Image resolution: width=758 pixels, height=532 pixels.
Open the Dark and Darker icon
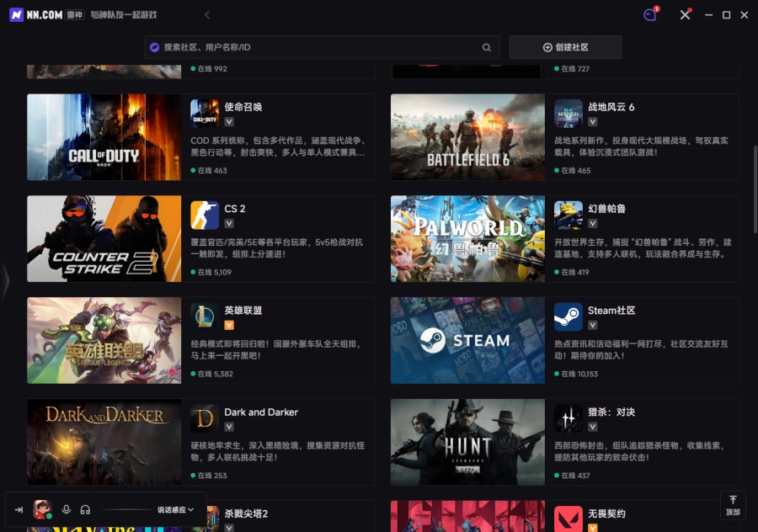click(x=205, y=418)
